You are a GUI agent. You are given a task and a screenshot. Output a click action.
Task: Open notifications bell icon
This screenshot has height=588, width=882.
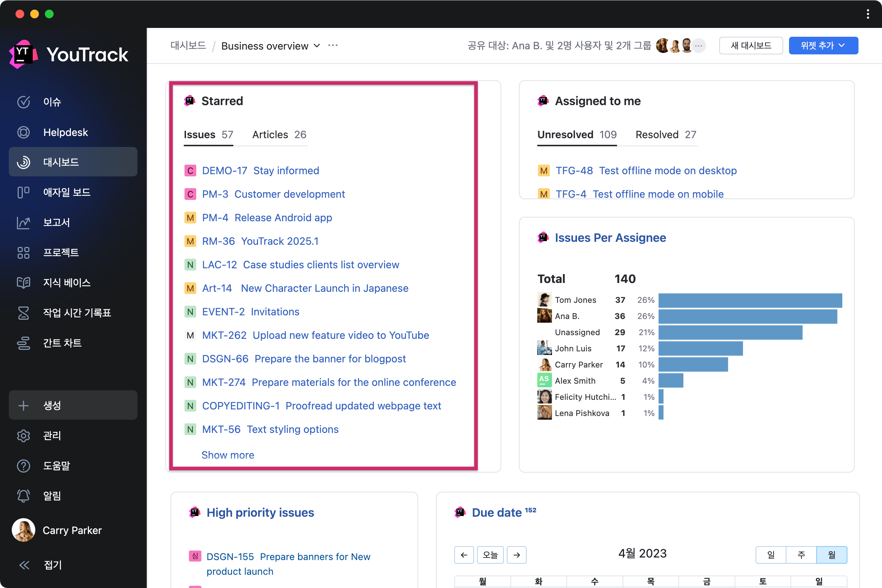click(23, 496)
